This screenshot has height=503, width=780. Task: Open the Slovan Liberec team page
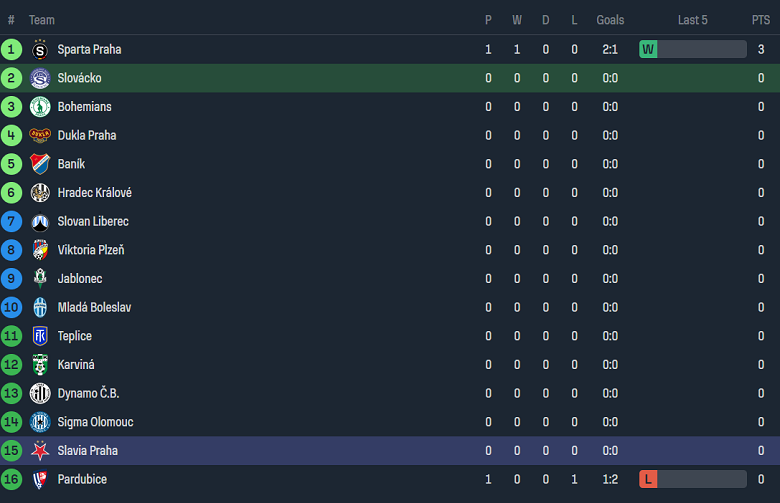[93, 221]
